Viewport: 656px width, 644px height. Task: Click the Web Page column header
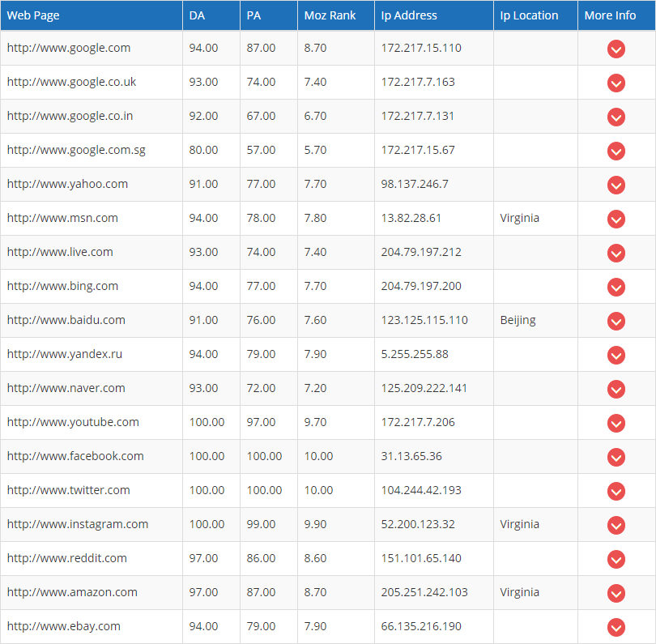tap(92, 15)
